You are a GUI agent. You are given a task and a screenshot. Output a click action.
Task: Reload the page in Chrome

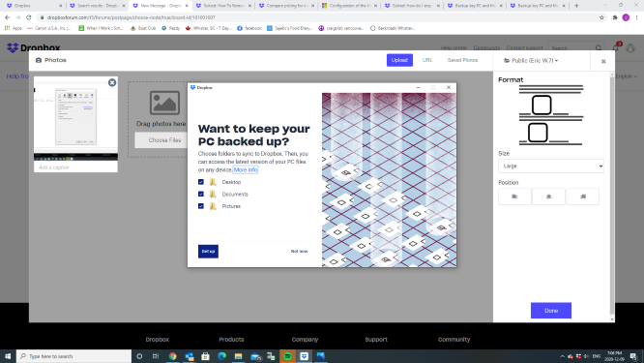pos(28,17)
